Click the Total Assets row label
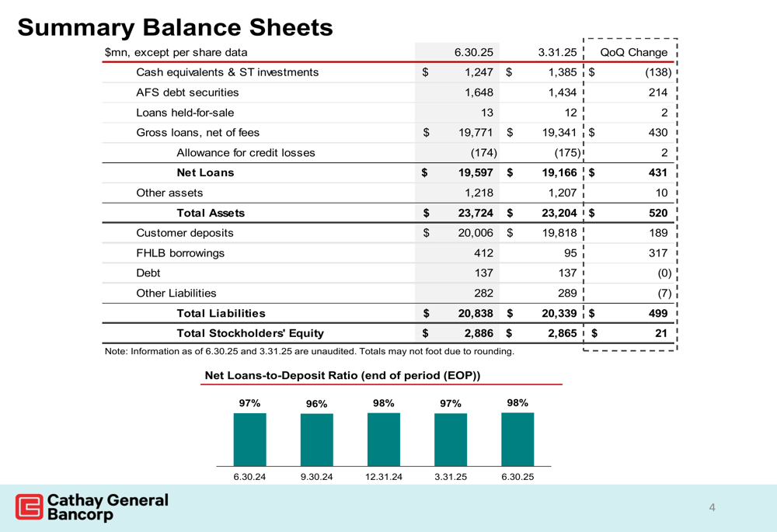Viewport: 777px width, 532px height. (x=211, y=213)
